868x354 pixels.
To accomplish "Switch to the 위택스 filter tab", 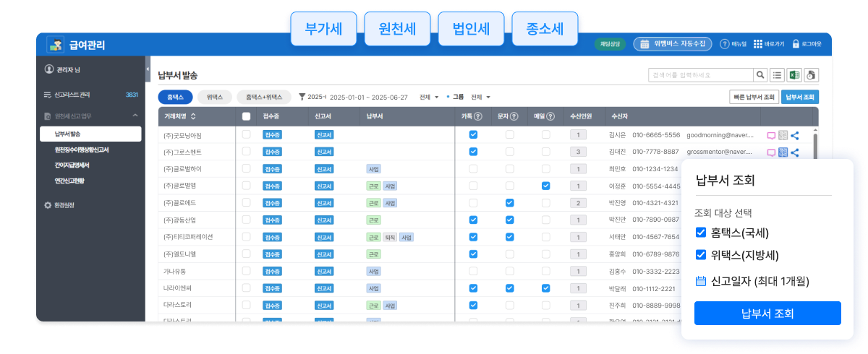I will [214, 97].
